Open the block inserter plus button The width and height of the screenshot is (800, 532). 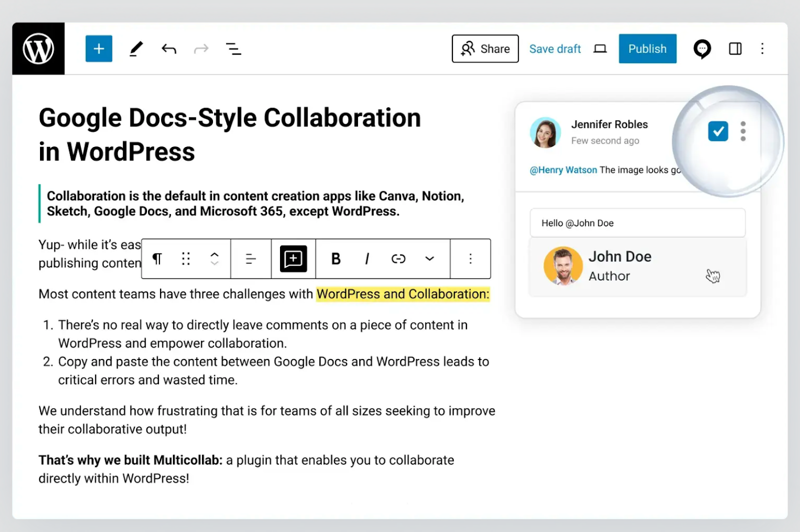point(98,48)
